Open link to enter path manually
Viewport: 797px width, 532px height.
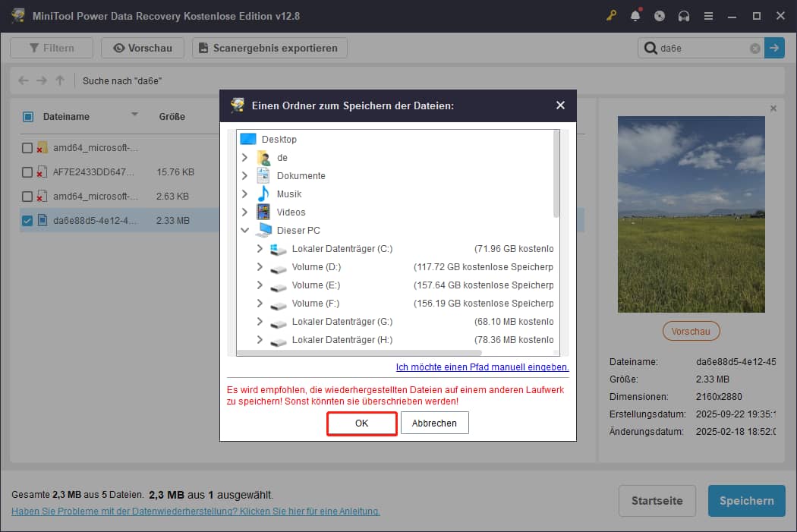tap(482, 367)
